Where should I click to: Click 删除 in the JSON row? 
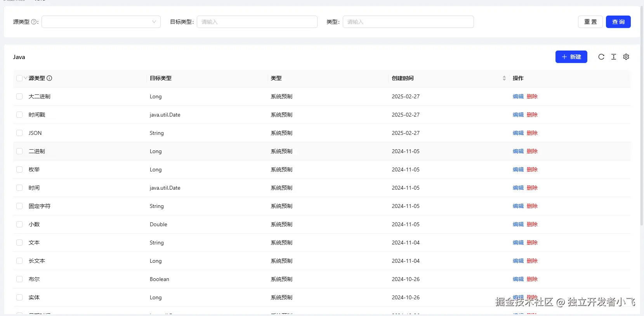tap(532, 133)
